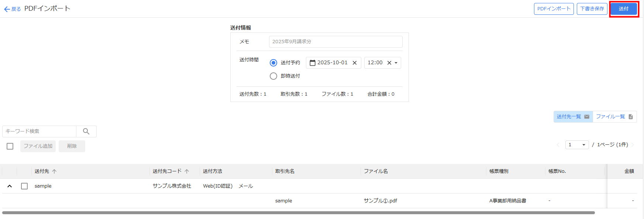Click the search magnifier icon
Screen dimensions: 644x219
tap(86, 131)
